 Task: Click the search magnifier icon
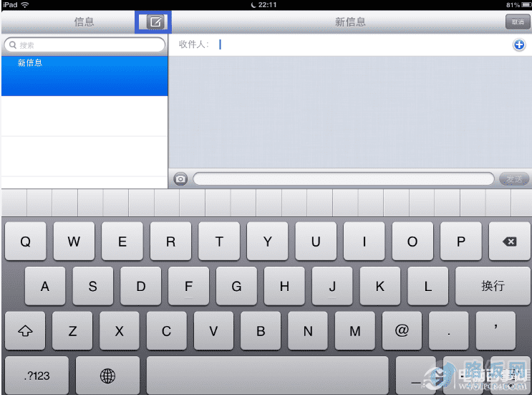(13, 45)
